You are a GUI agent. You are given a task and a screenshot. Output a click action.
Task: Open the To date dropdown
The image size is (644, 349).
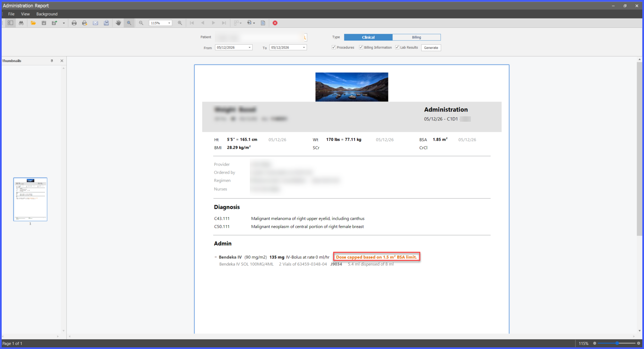point(304,48)
